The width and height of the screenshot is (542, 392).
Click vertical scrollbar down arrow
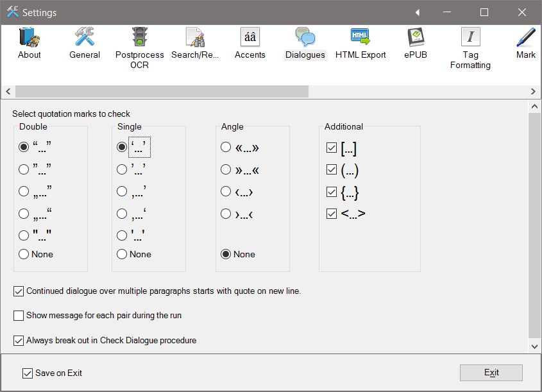pos(534,346)
